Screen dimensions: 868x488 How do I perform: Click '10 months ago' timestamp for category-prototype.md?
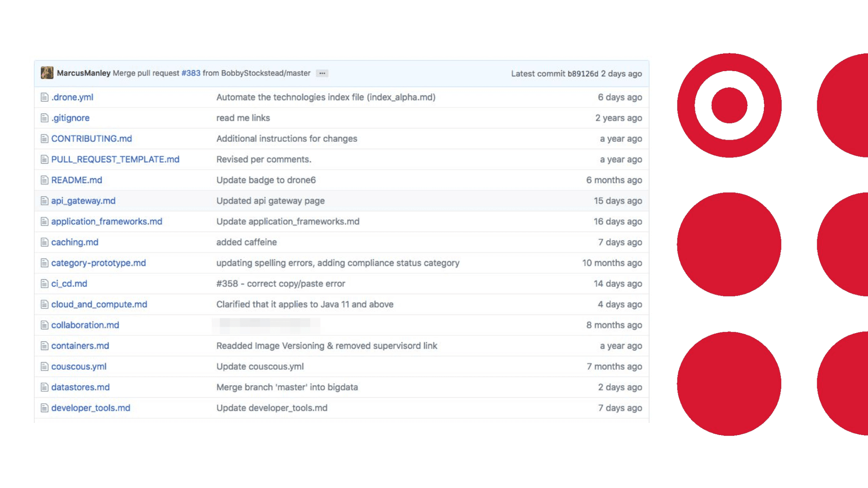tap(612, 263)
